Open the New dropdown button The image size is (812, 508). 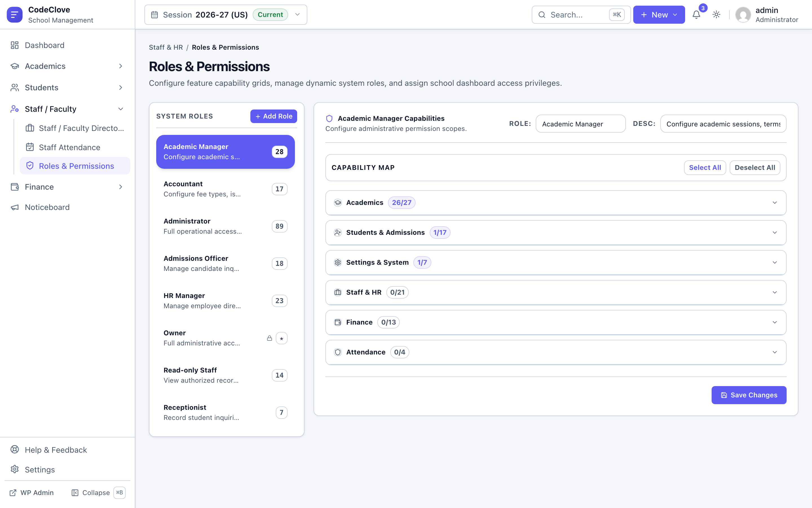tap(659, 15)
